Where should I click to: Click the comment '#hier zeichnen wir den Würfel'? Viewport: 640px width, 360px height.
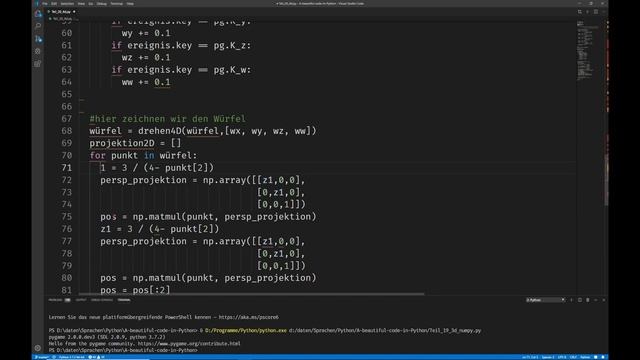pos(168,119)
